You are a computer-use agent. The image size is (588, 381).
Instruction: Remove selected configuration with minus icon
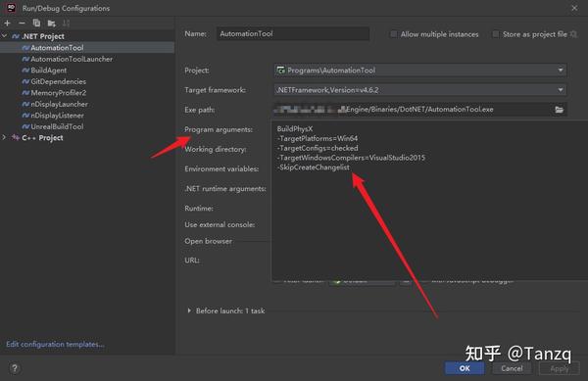tap(22, 24)
